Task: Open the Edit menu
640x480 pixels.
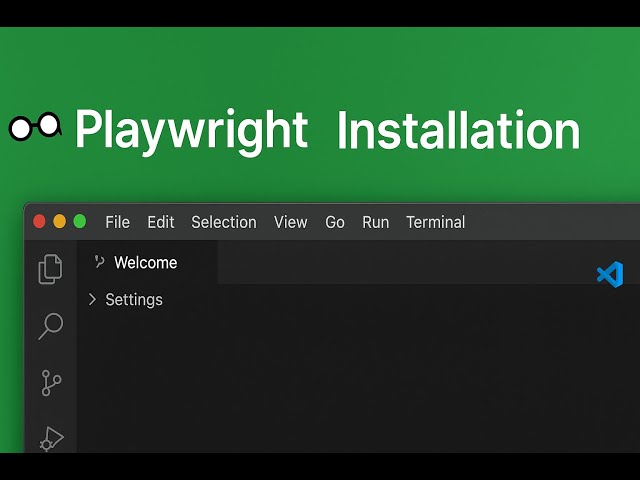Action: point(160,222)
